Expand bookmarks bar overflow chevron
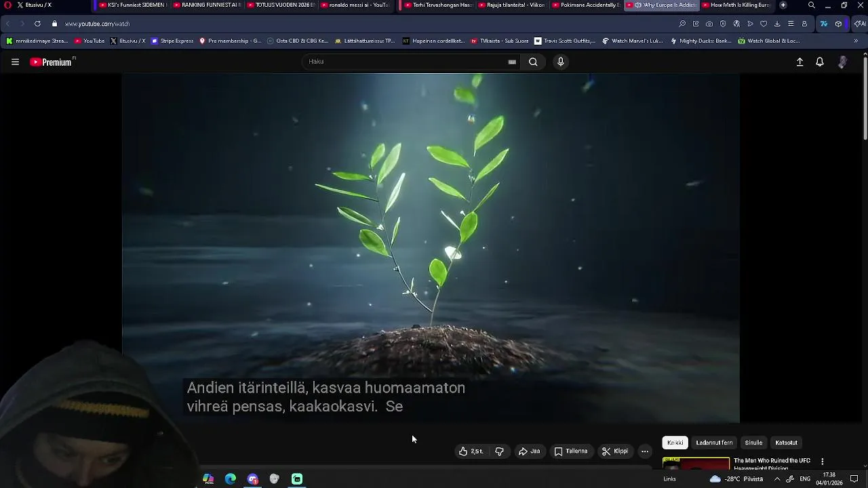Screen dimensions: 868x488 [856, 41]
